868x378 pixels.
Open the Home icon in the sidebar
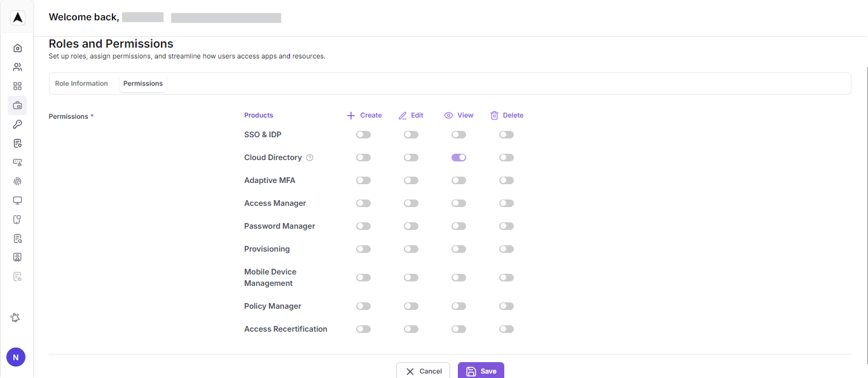(x=17, y=48)
